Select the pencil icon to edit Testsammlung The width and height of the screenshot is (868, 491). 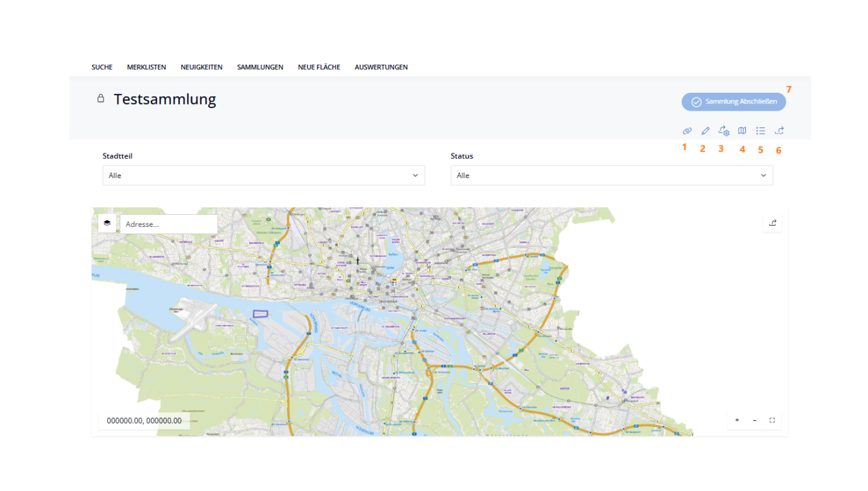tap(705, 131)
